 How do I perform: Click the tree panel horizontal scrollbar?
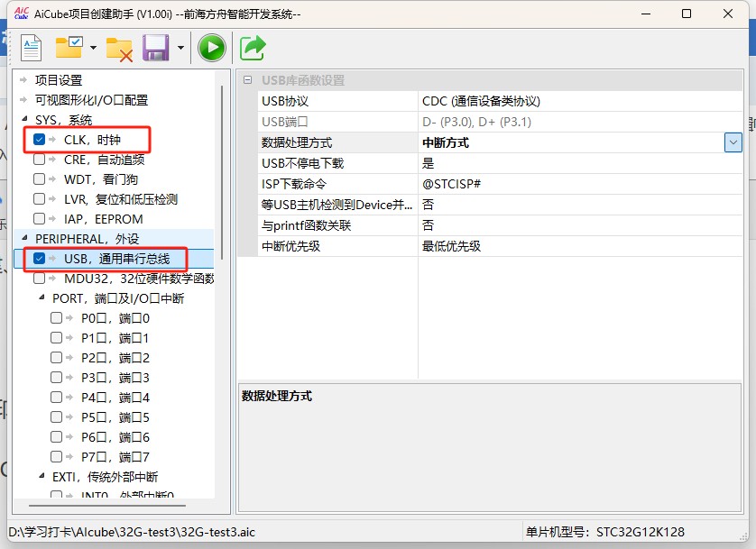107,506
